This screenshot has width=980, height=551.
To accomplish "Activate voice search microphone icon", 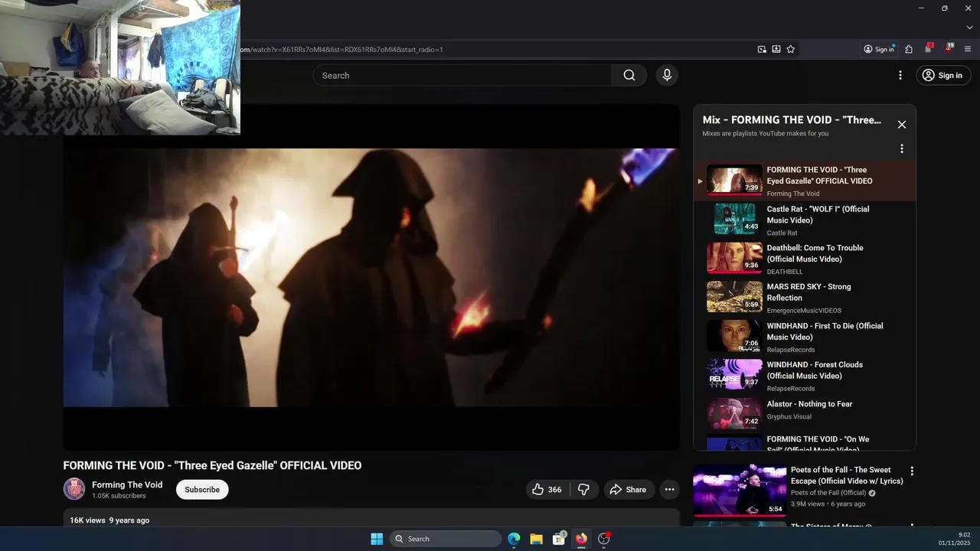I will [x=667, y=75].
